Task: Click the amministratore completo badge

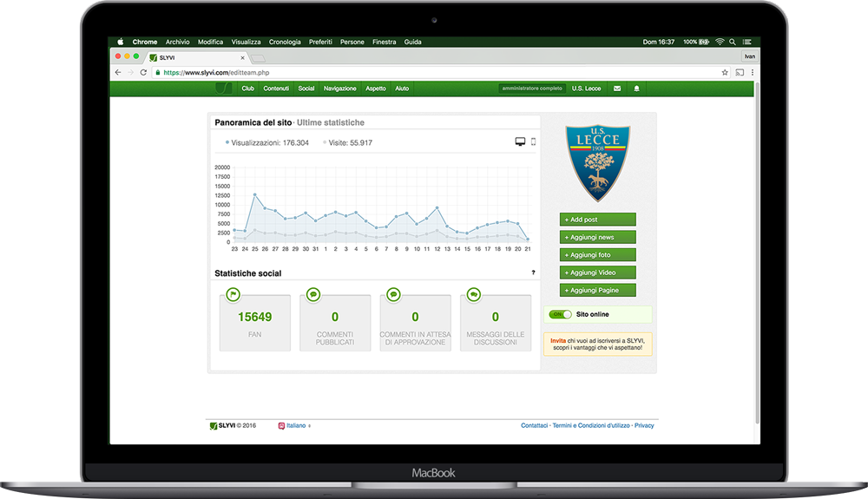Action: [532, 89]
